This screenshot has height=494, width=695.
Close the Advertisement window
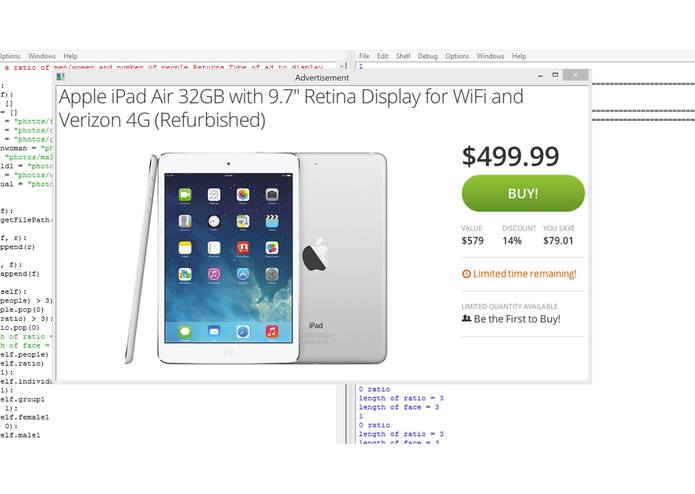[x=575, y=75]
